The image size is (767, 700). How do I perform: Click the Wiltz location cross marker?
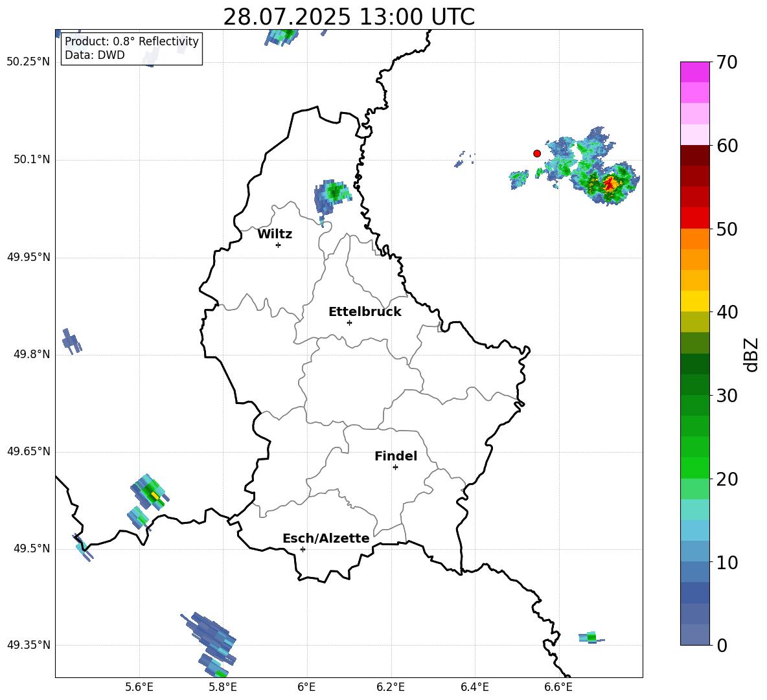coord(279,245)
